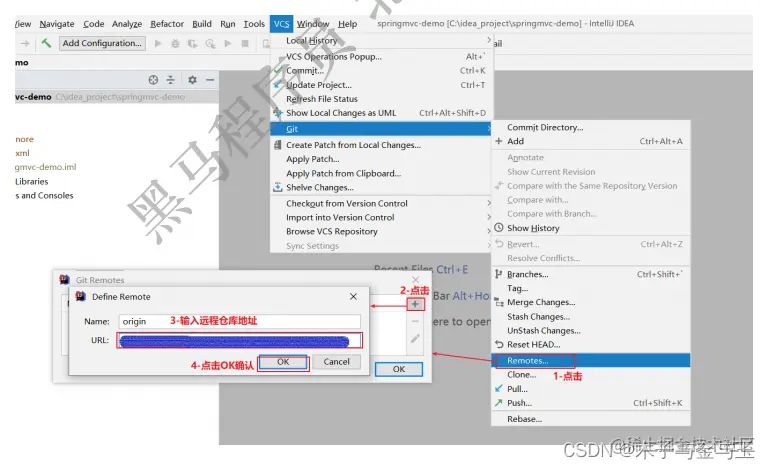This screenshot has width=770, height=469.
Task: Expand Import into Version Control submenu
Action: coord(382,217)
